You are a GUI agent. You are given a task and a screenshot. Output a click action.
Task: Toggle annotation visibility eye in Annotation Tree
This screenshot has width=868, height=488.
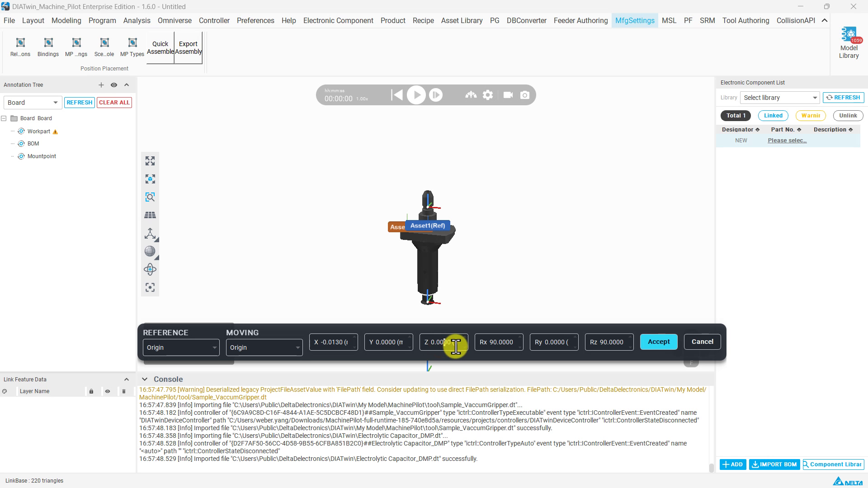coord(114,85)
